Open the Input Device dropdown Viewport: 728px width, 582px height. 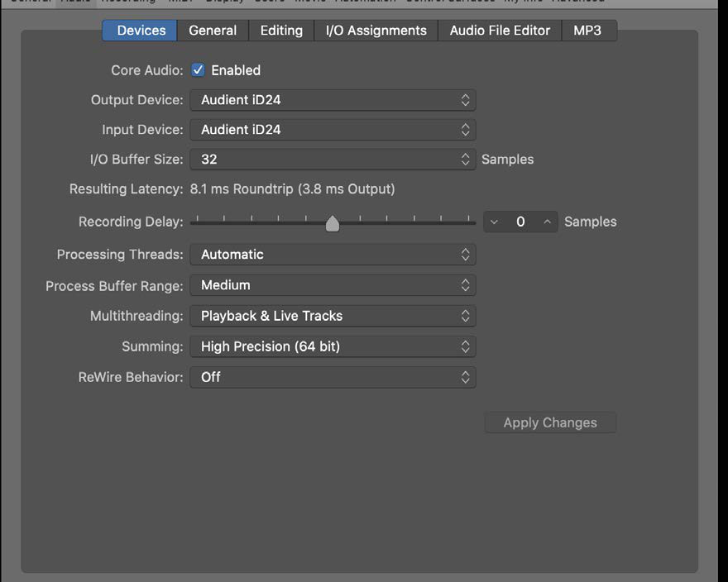pyautogui.click(x=333, y=130)
